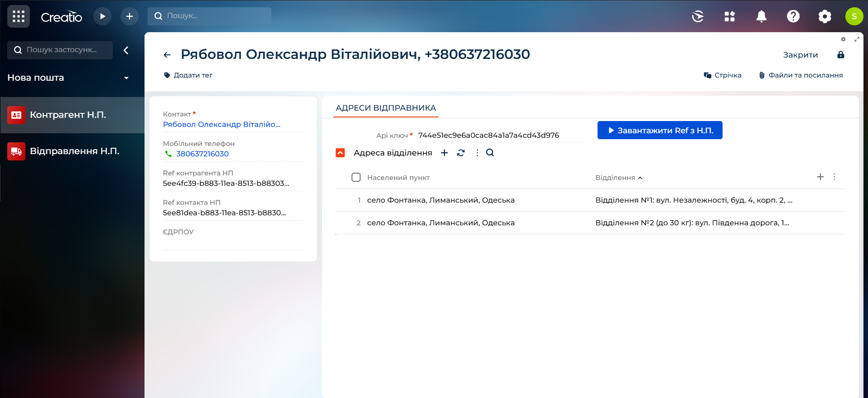Click the plus quick-add button in top bar
Screen dimensions: 868x398
coord(130,16)
